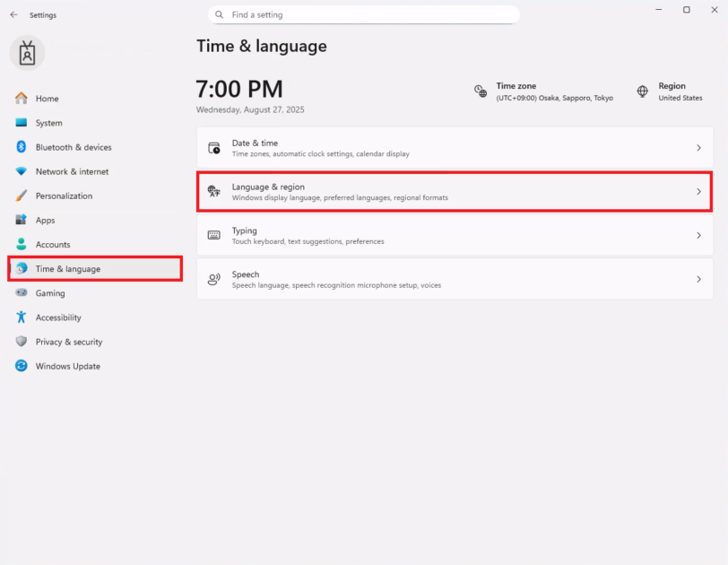Click the Network wifi icon
The width and height of the screenshot is (728, 565).
click(22, 171)
